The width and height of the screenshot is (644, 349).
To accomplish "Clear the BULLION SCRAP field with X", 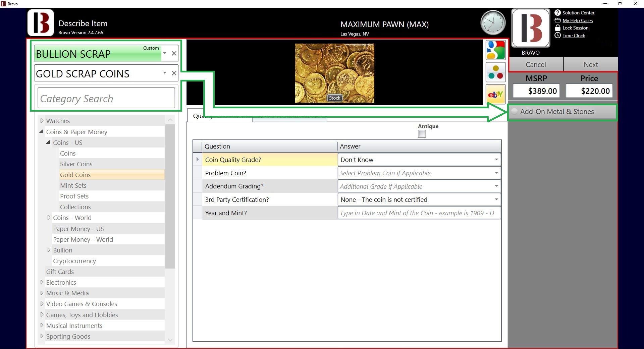I will click(x=174, y=53).
